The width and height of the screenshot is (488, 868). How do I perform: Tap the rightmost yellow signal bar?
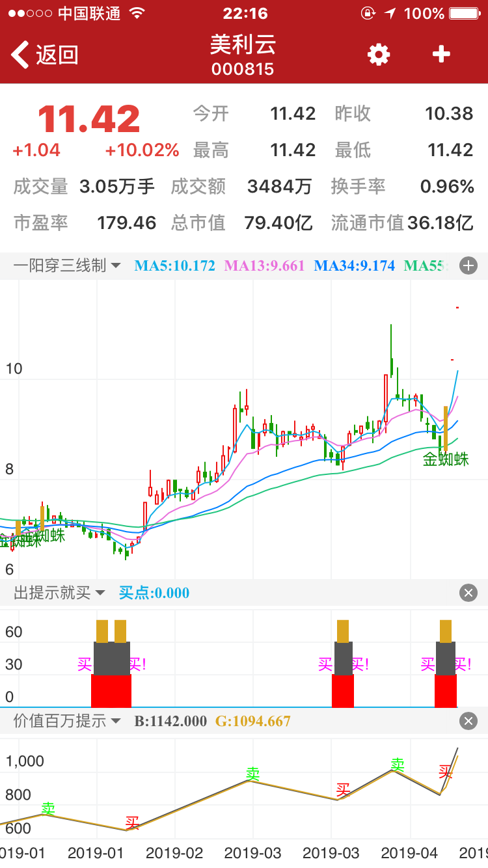pos(446,631)
